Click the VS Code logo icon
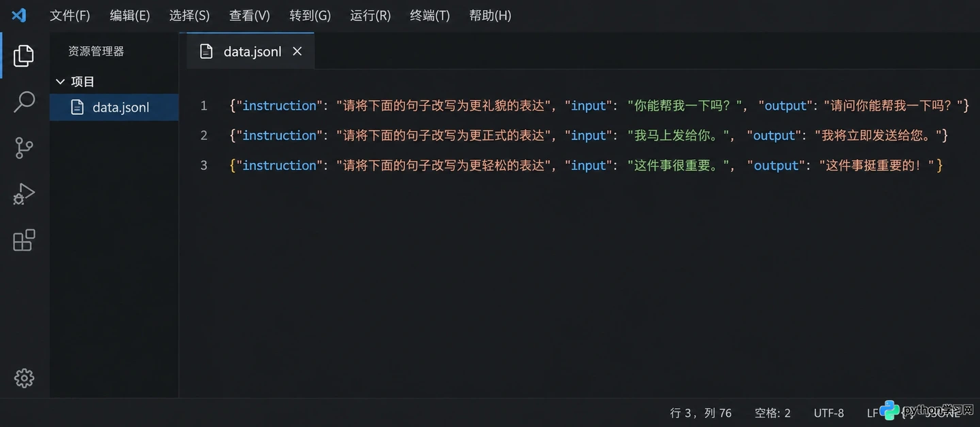This screenshot has height=427, width=980. click(x=19, y=15)
